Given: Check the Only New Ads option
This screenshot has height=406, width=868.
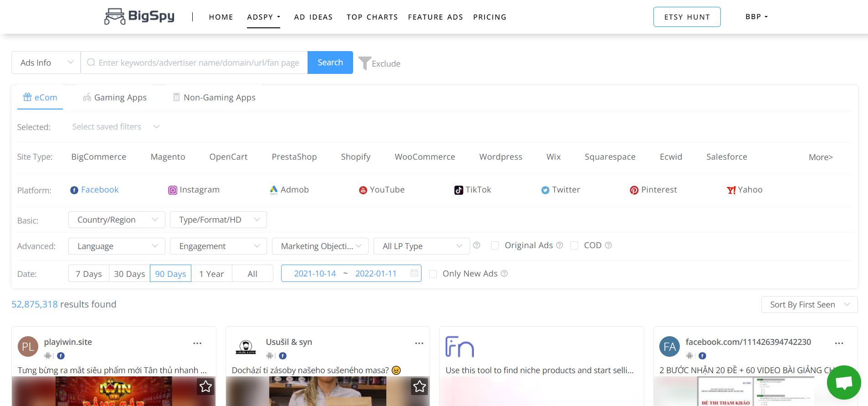Looking at the screenshot, I should click(x=433, y=274).
